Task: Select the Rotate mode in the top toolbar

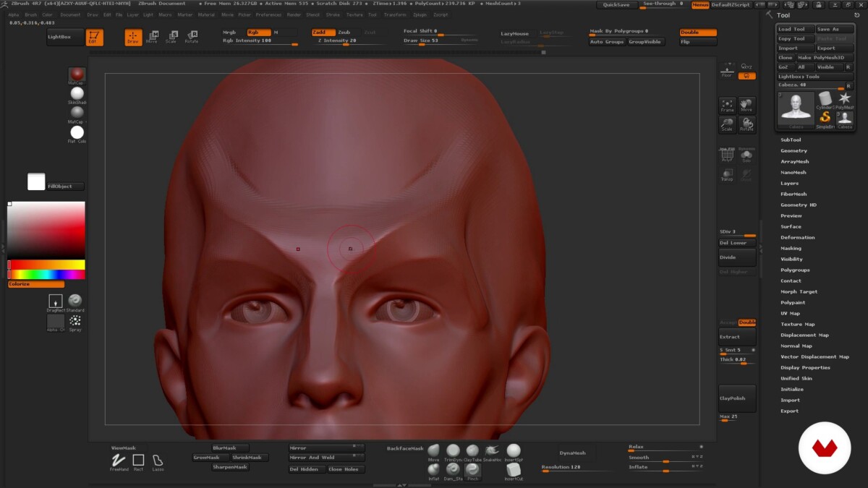Action: coord(192,34)
